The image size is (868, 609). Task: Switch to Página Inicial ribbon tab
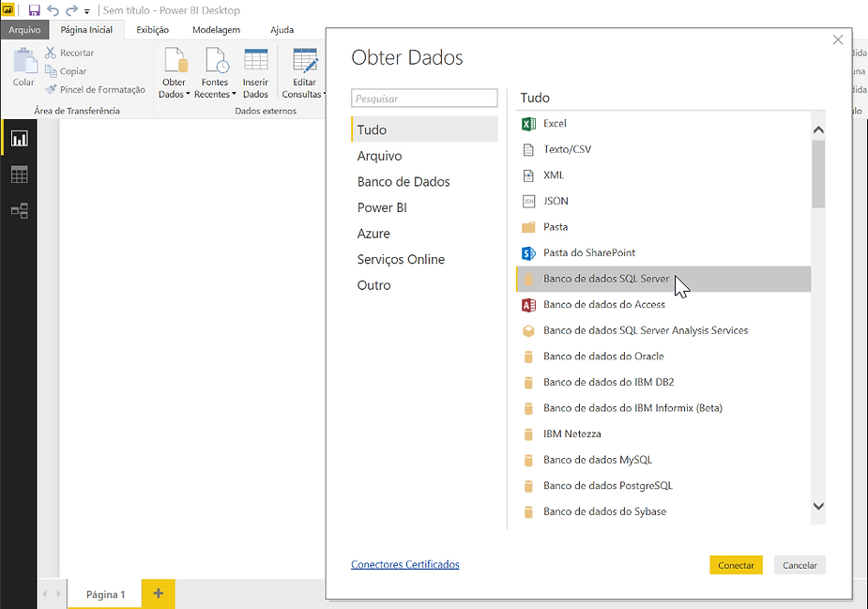[86, 30]
